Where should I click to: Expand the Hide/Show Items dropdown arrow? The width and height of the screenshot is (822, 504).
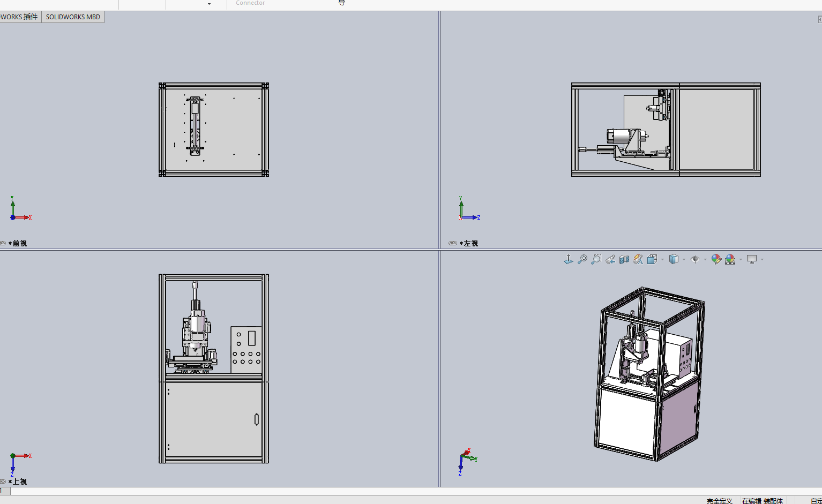(705, 260)
